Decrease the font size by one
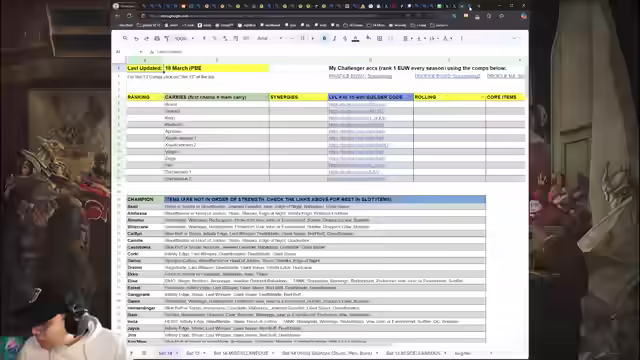Image resolution: width=640 pixels, height=360 pixels. tap(291, 38)
